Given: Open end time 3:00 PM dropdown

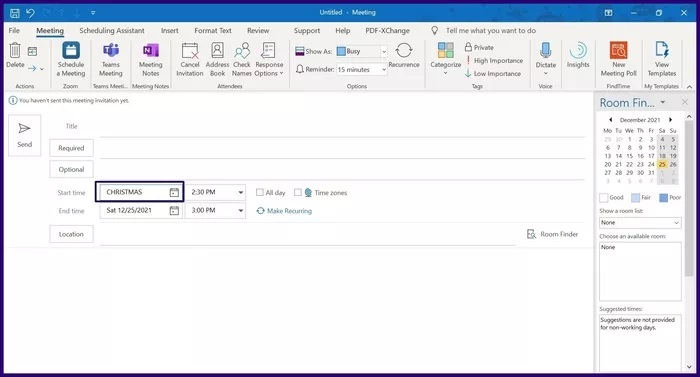Looking at the screenshot, I should (x=241, y=210).
